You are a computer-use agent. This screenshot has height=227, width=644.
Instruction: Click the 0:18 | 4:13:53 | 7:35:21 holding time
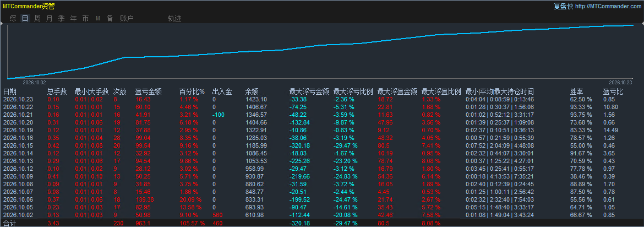coord(499,176)
